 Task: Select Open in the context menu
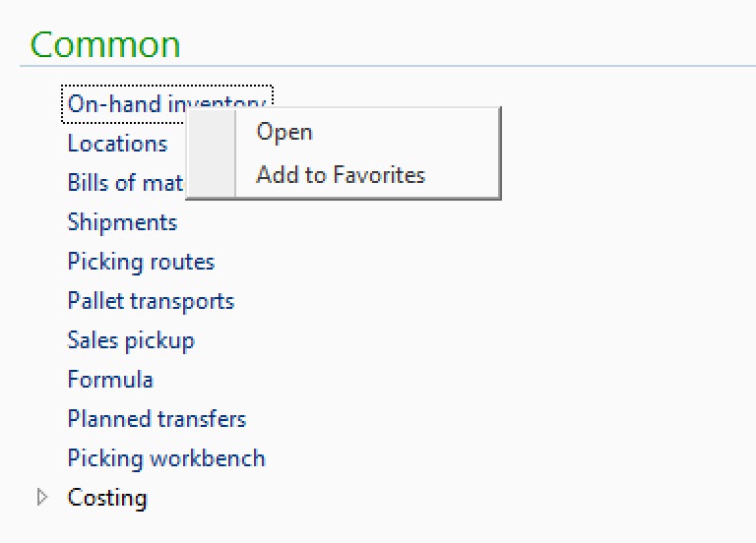[x=283, y=132]
